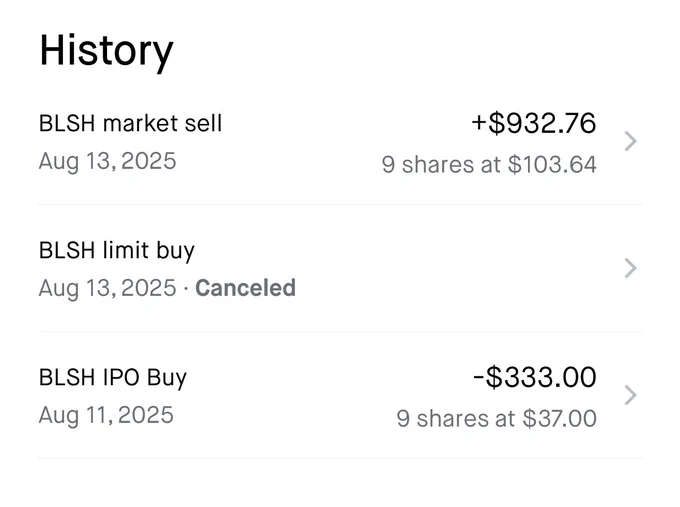Open the canceled BLSH limit buy chevron
This screenshot has height=507, width=680.
[630, 268]
